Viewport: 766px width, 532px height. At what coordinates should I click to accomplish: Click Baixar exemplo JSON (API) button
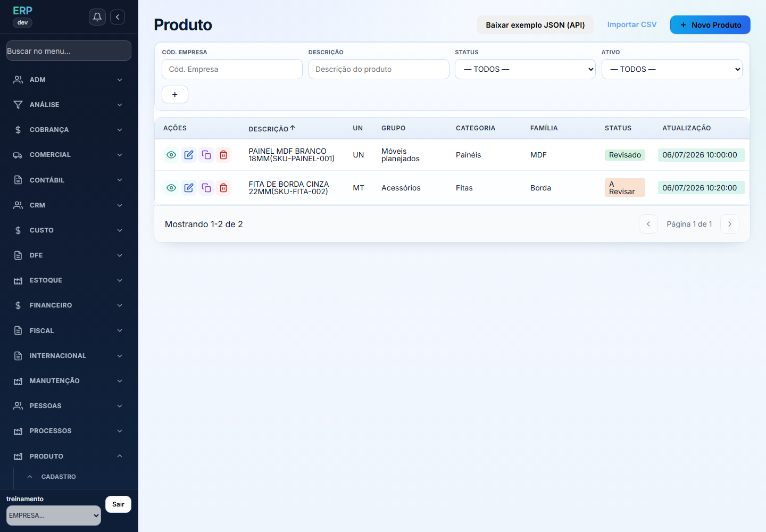pos(535,25)
